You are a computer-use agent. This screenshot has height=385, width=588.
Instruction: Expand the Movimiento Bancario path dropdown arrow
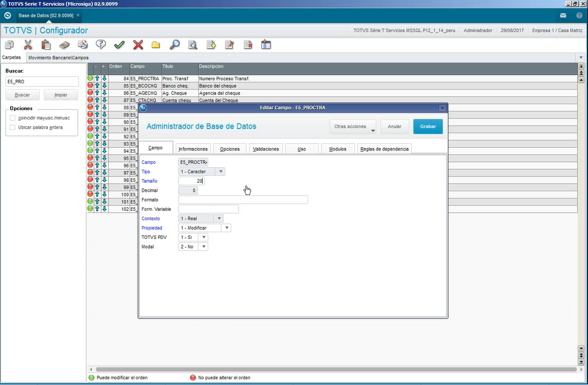tap(581, 58)
